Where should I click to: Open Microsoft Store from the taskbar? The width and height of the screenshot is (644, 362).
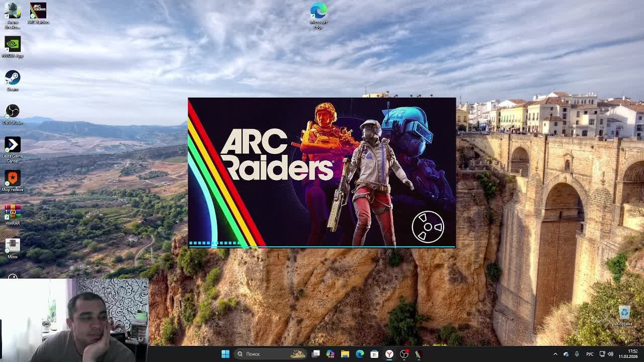pyautogui.click(x=374, y=354)
